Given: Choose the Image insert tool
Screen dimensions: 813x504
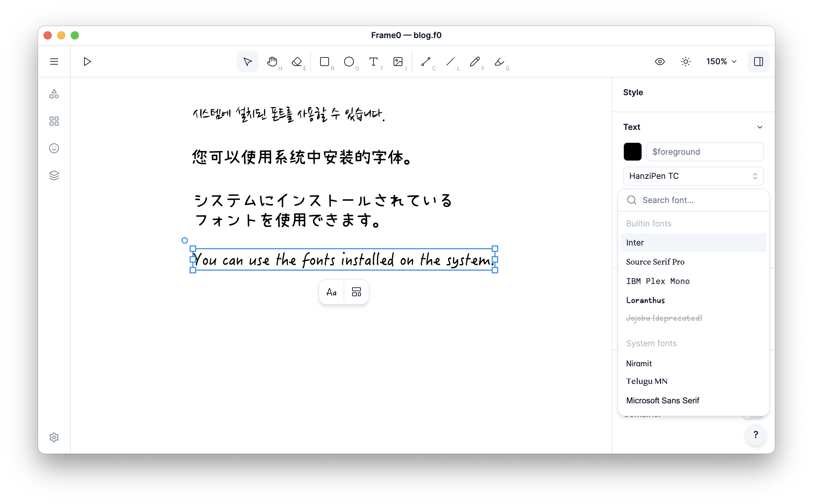Looking at the screenshot, I should pyautogui.click(x=398, y=62).
